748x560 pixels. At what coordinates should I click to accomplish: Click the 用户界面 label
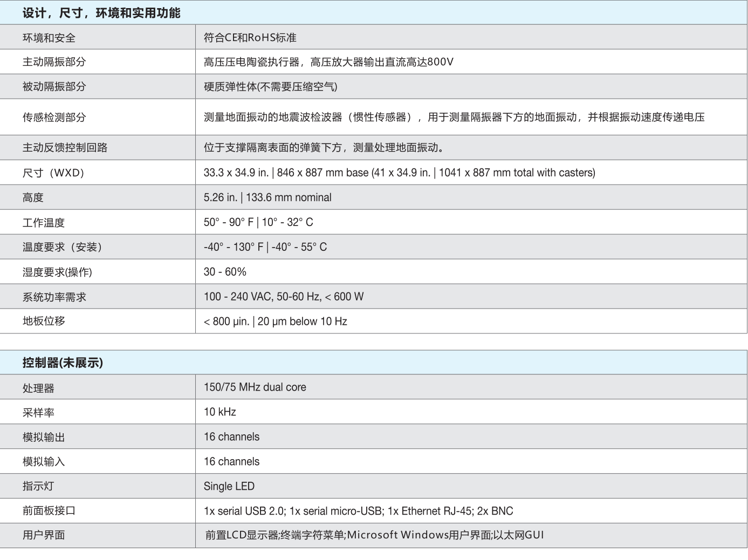tap(44, 535)
